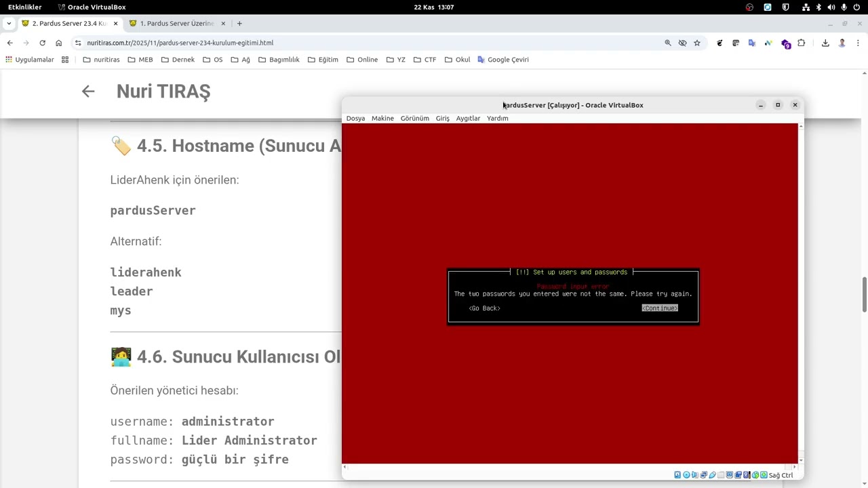This screenshot has height=488, width=868.
Task: Click the web page vertical scrollbar thumb
Action: click(x=864, y=295)
